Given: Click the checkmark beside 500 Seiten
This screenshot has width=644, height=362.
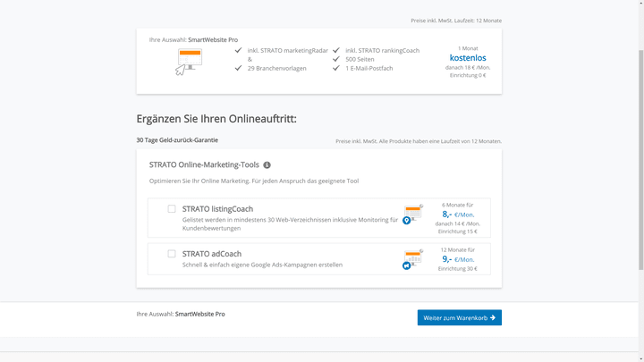Looking at the screenshot, I should pos(336,59).
